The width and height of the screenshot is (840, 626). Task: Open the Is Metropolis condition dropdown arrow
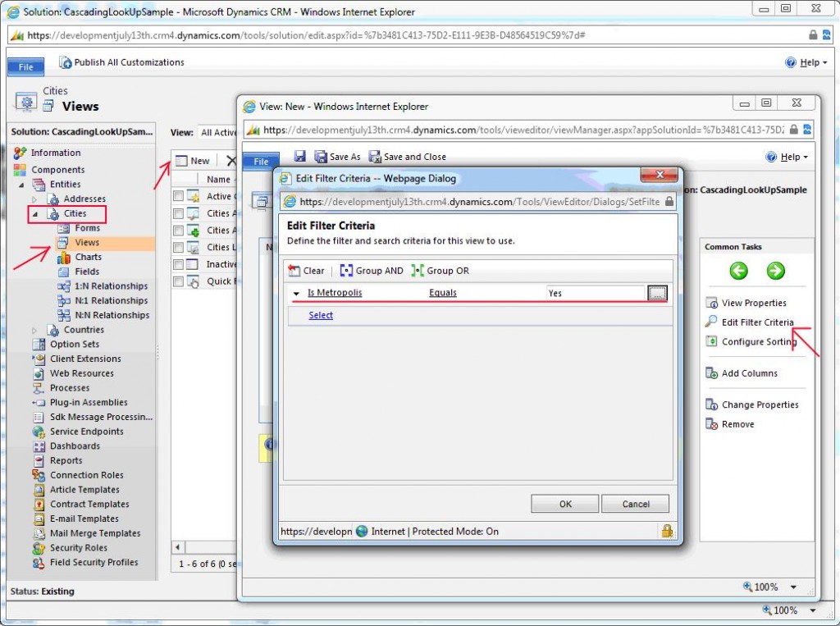[295, 292]
